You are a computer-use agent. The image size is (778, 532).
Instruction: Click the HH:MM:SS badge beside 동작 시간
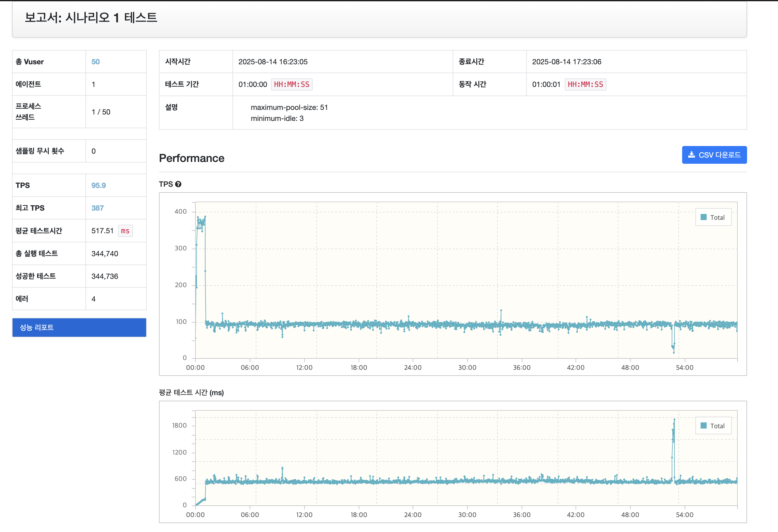pos(585,84)
